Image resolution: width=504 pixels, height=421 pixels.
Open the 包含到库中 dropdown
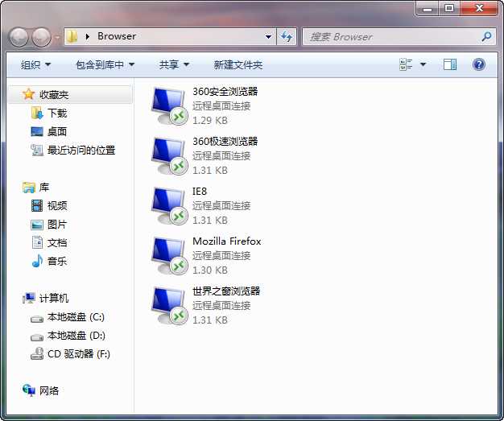click(x=105, y=65)
